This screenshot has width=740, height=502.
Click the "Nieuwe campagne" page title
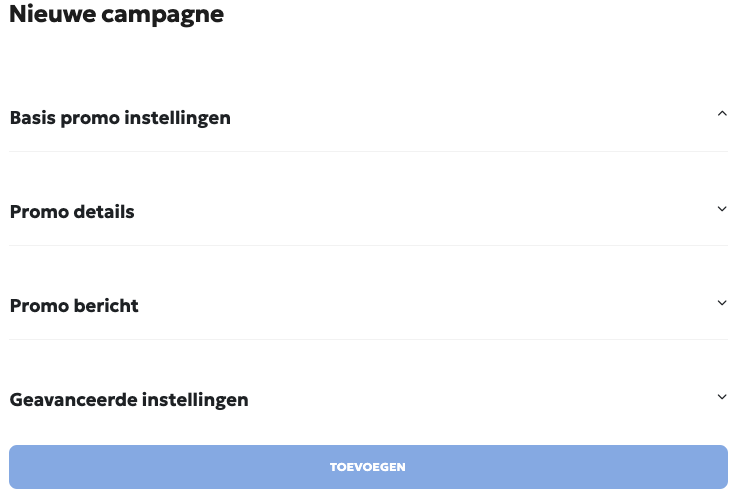tap(116, 15)
